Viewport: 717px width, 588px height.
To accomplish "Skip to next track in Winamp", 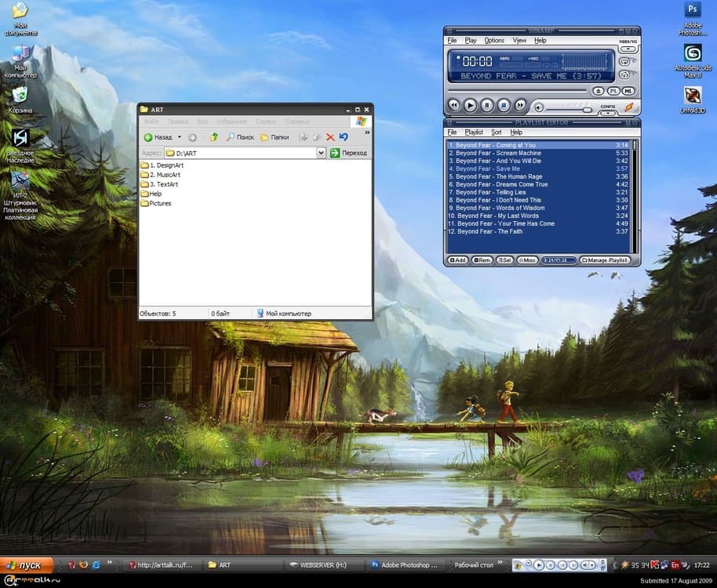I will (520, 106).
